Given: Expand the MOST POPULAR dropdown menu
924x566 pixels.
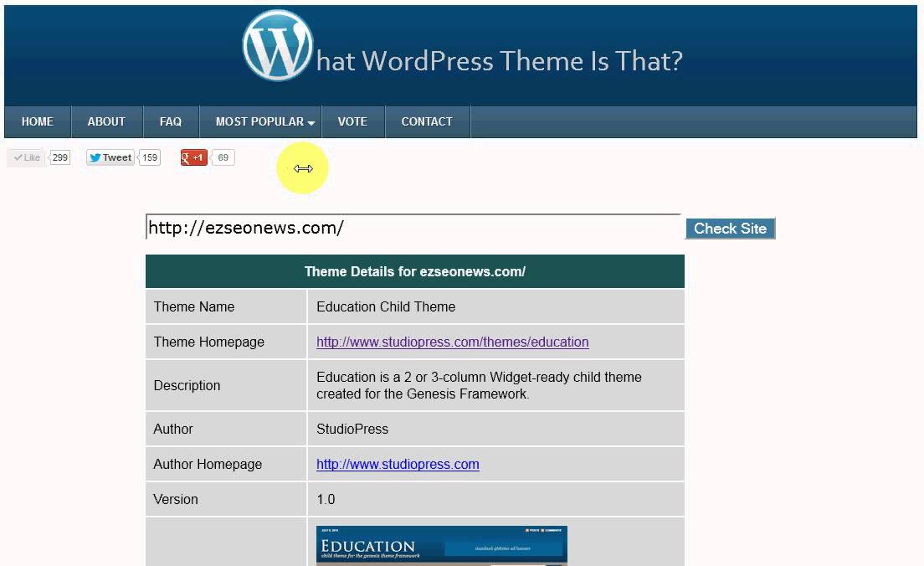Looking at the screenshot, I should [260, 121].
